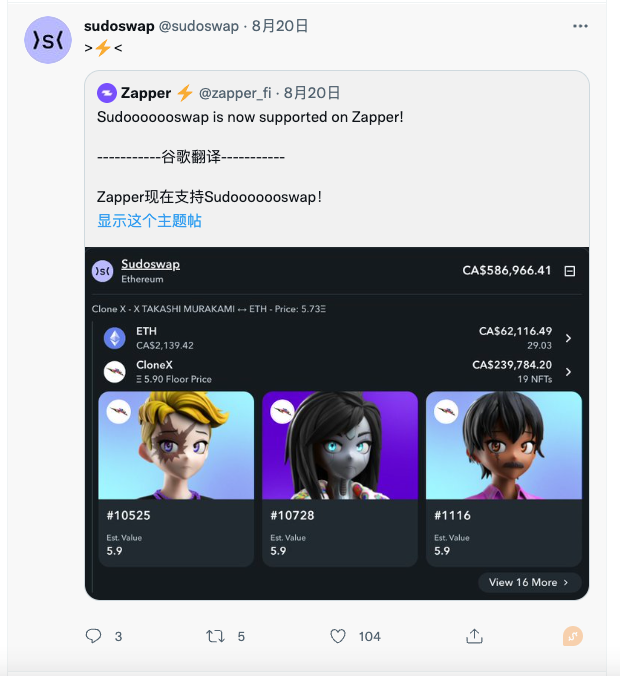Collapse the Sudoswap section minus icon

tap(570, 271)
